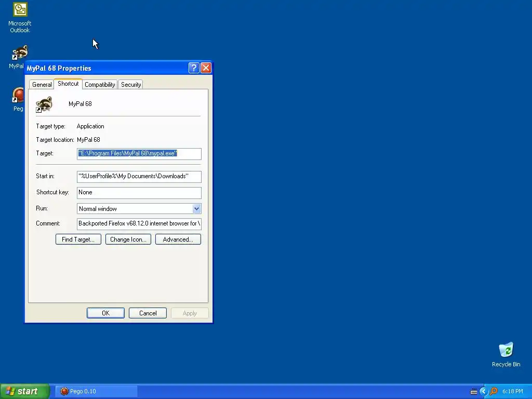The height and width of the screenshot is (399, 532).
Task: Click the Target location value MyPal 68
Action: click(x=88, y=140)
